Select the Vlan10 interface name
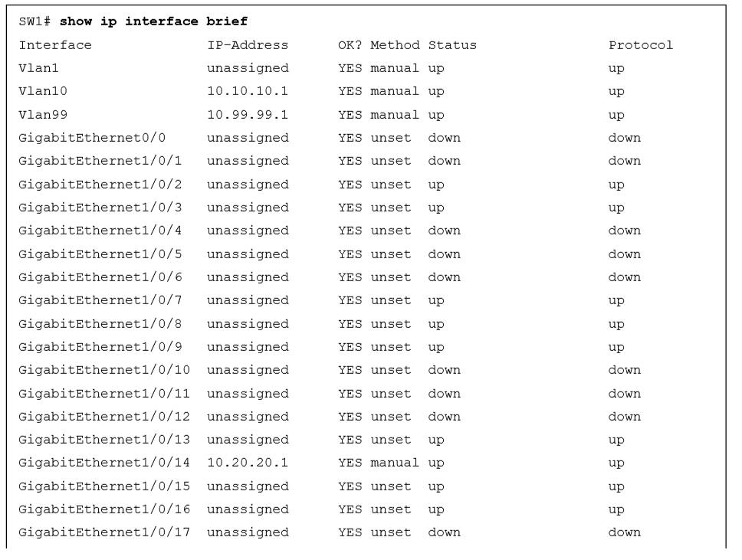The height and width of the screenshot is (560, 742). (x=43, y=91)
